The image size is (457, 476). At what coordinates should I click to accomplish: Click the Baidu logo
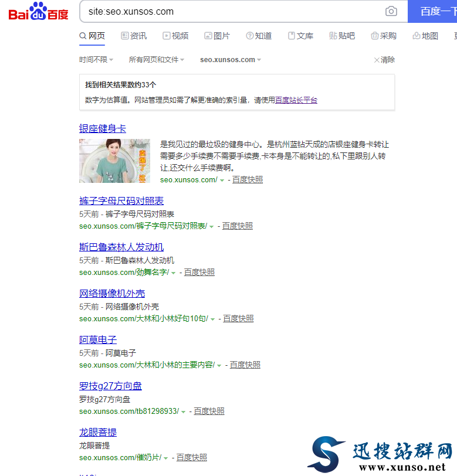(x=38, y=12)
